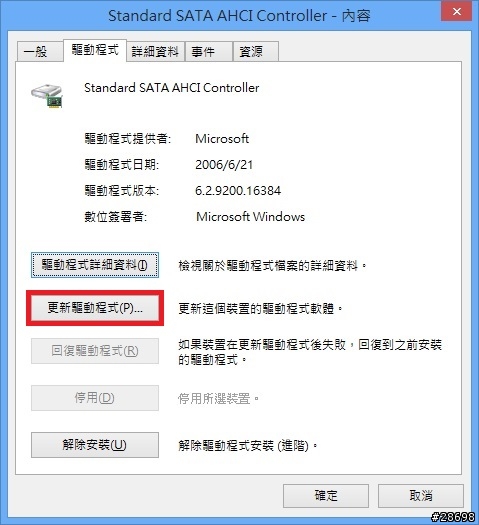Click the Microsoft Windows signer value
479x525 pixels.
(x=250, y=217)
